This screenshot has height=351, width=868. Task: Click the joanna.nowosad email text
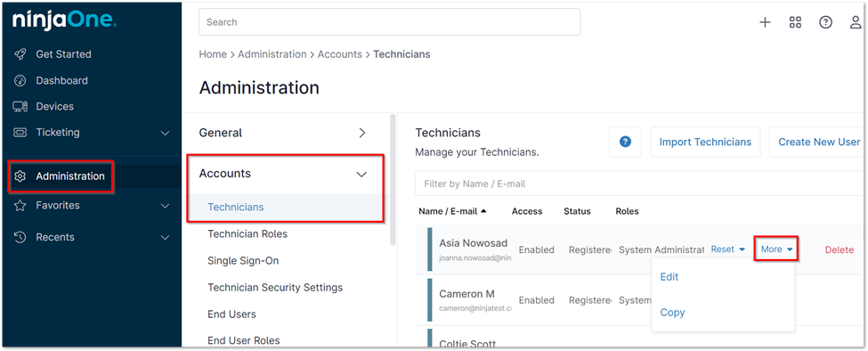point(475,258)
